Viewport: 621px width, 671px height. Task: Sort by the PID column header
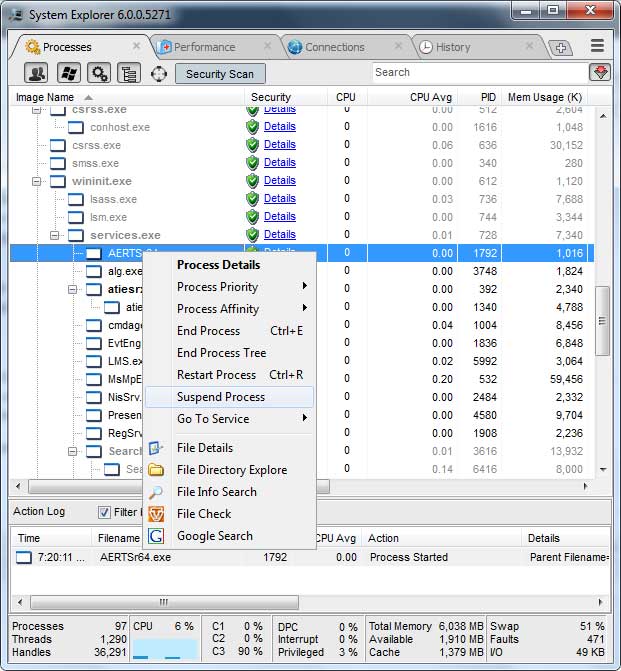[480, 97]
